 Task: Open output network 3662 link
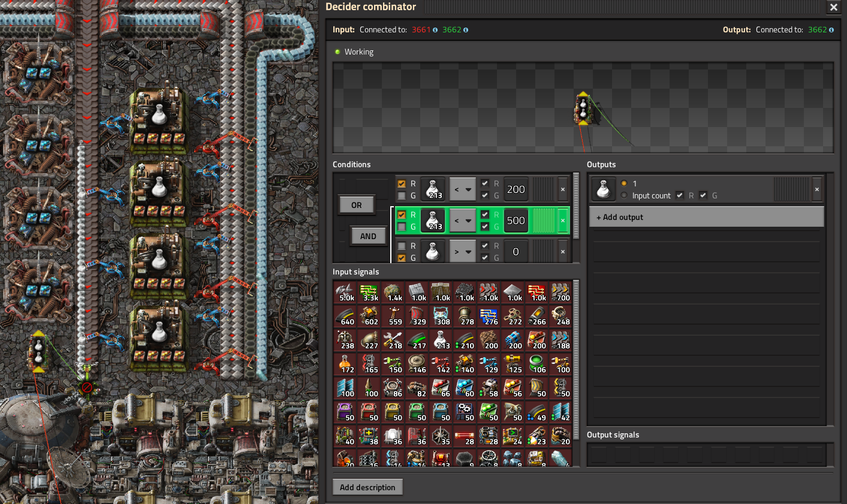tap(817, 29)
